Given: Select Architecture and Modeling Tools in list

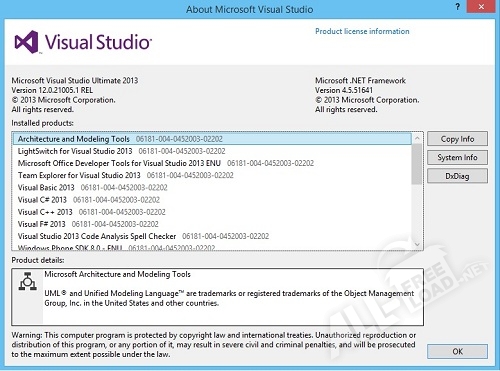Looking at the screenshot, I should (x=212, y=139).
